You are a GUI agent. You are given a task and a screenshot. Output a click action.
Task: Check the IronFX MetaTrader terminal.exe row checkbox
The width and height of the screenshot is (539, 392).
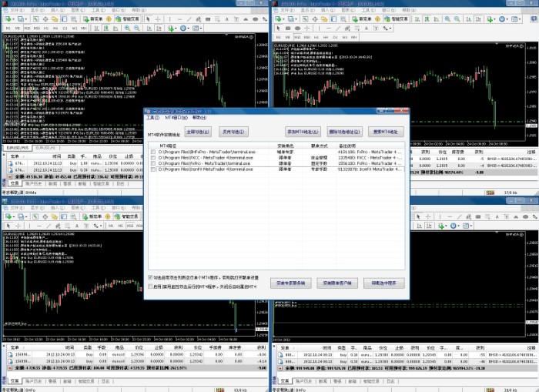click(153, 169)
